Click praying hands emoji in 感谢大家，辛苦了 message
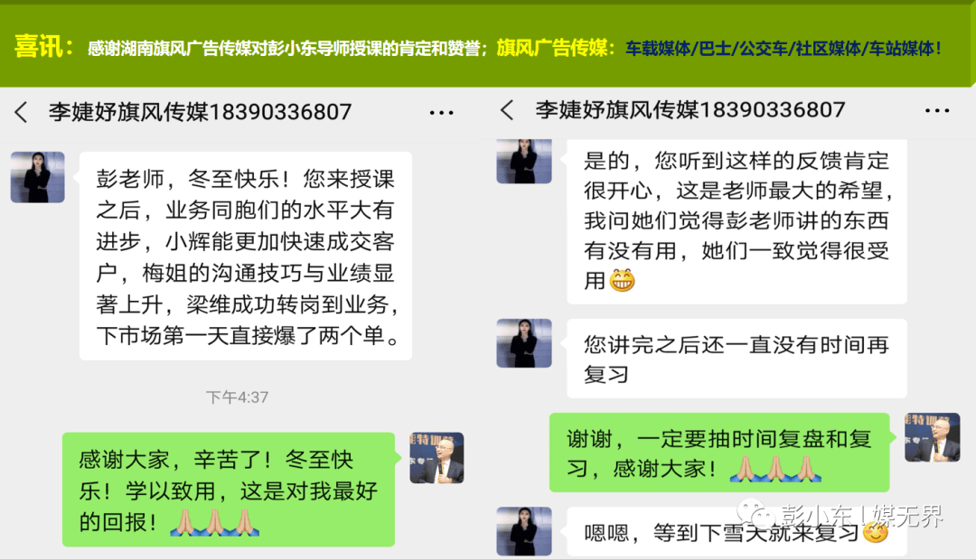 point(215,523)
